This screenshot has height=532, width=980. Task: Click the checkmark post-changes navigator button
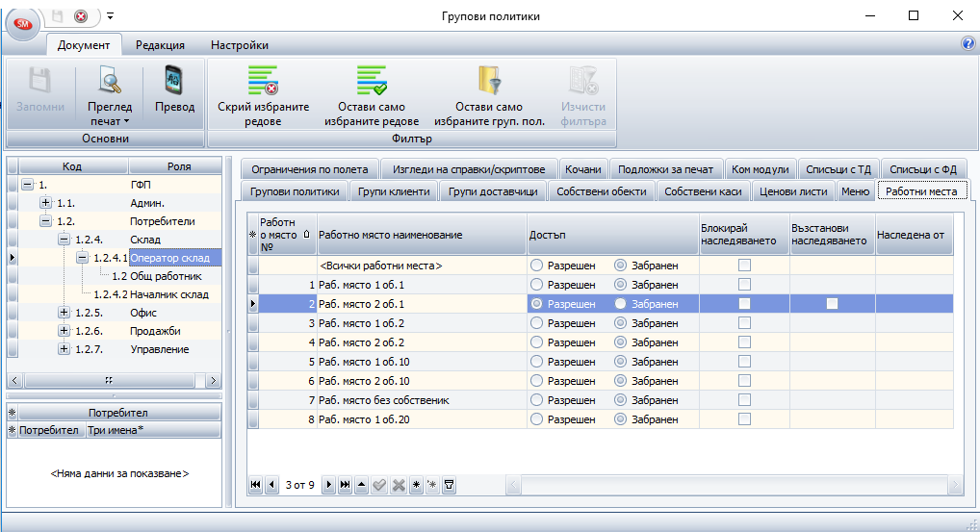click(x=378, y=485)
